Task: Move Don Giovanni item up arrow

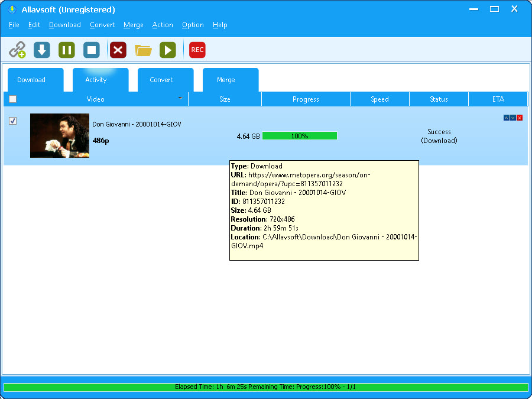Action: point(506,118)
